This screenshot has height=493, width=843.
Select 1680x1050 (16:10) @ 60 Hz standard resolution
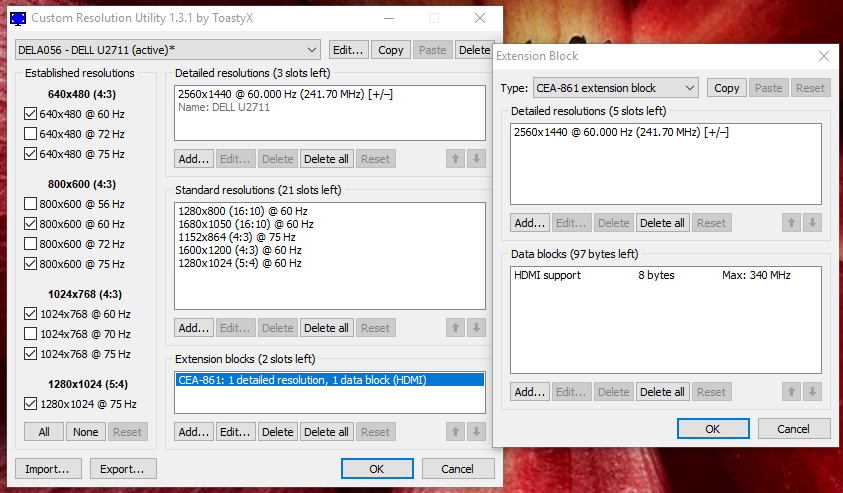pyautogui.click(x=245, y=224)
